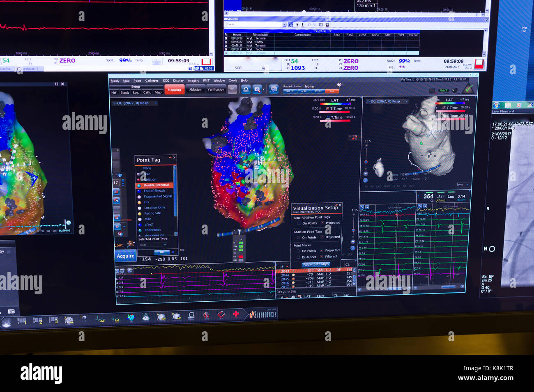Enable On Points for Ablation Point Tags
534x392 pixels.
tap(299, 238)
